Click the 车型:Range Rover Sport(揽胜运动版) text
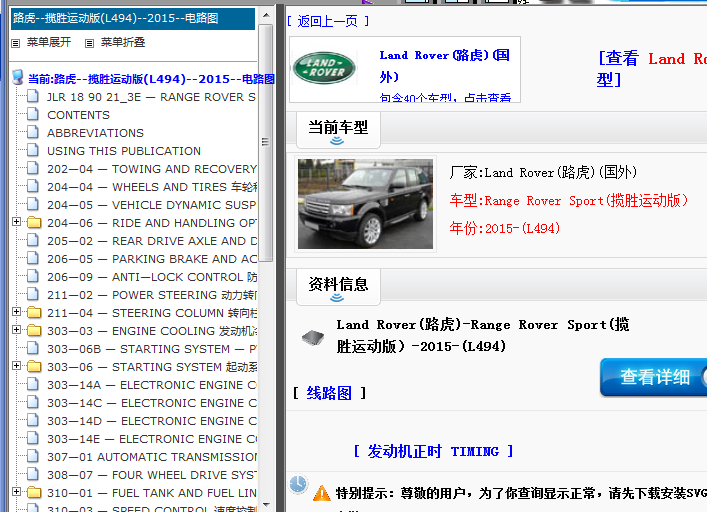Image resolution: width=707 pixels, height=512 pixels. [569, 200]
